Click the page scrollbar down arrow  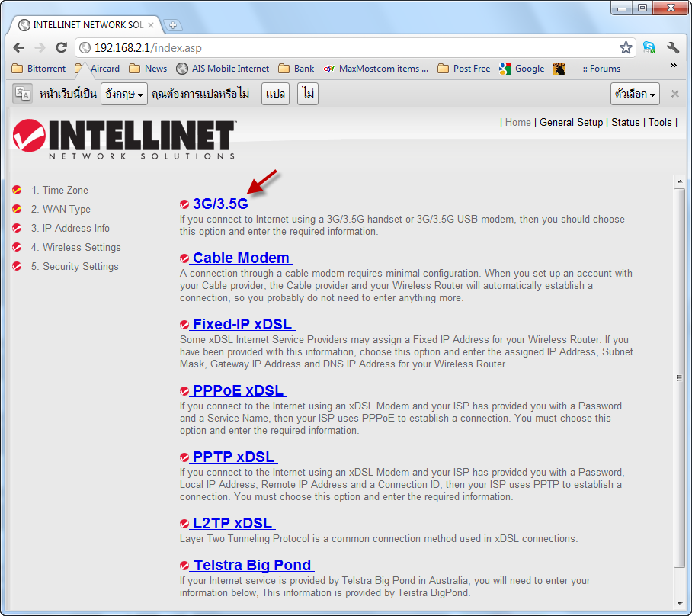[x=680, y=604]
